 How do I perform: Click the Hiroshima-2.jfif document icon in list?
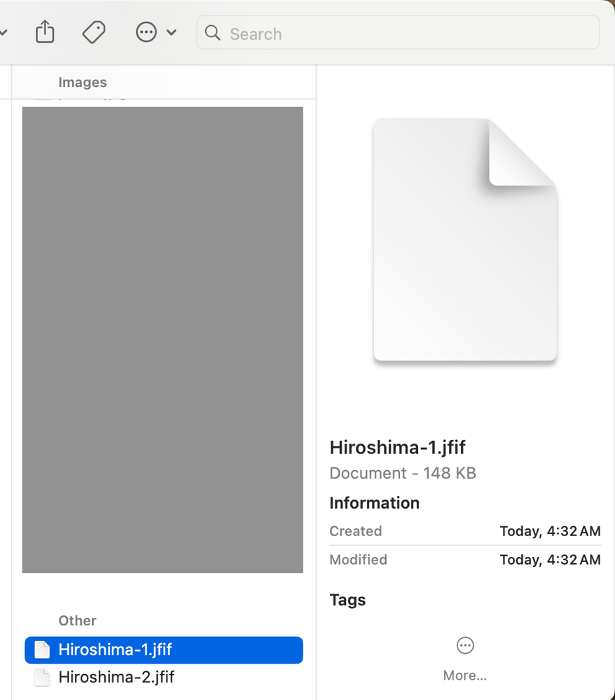43,677
